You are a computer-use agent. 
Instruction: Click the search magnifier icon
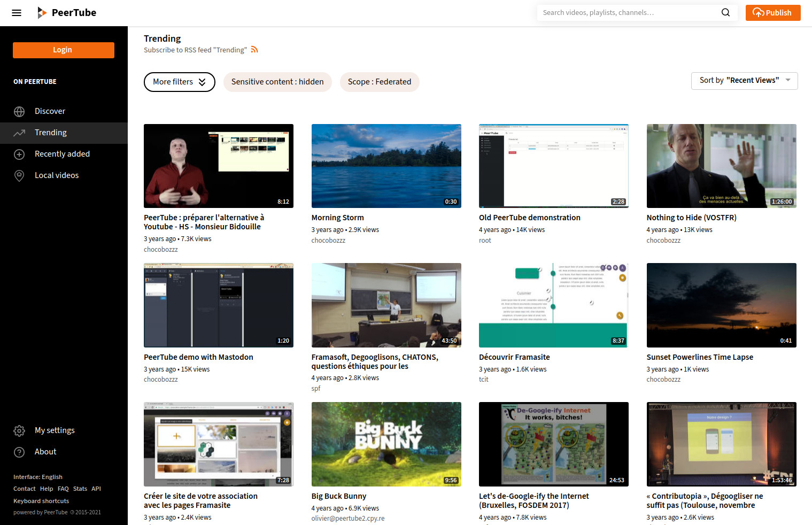tap(725, 12)
